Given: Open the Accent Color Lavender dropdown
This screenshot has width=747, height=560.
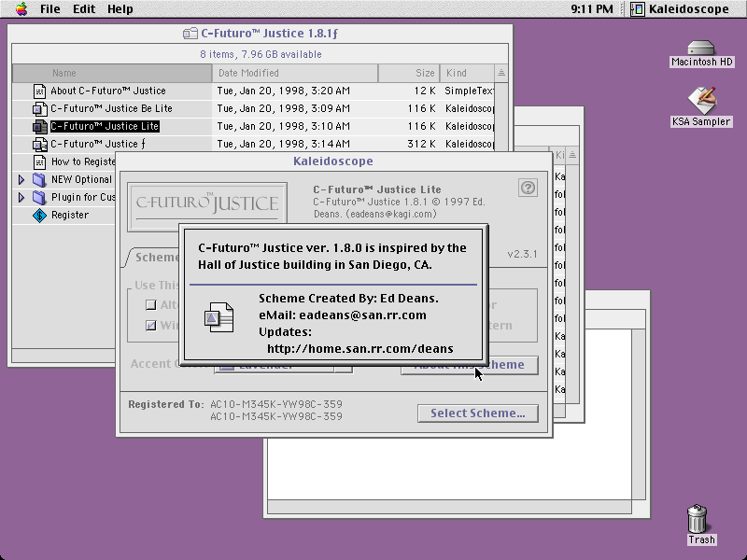Looking at the screenshot, I should tap(284, 367).
